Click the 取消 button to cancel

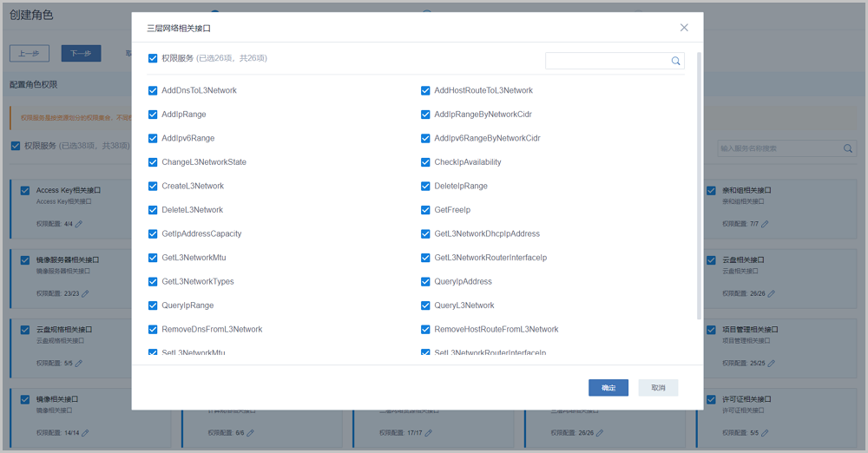click(658, 388)
